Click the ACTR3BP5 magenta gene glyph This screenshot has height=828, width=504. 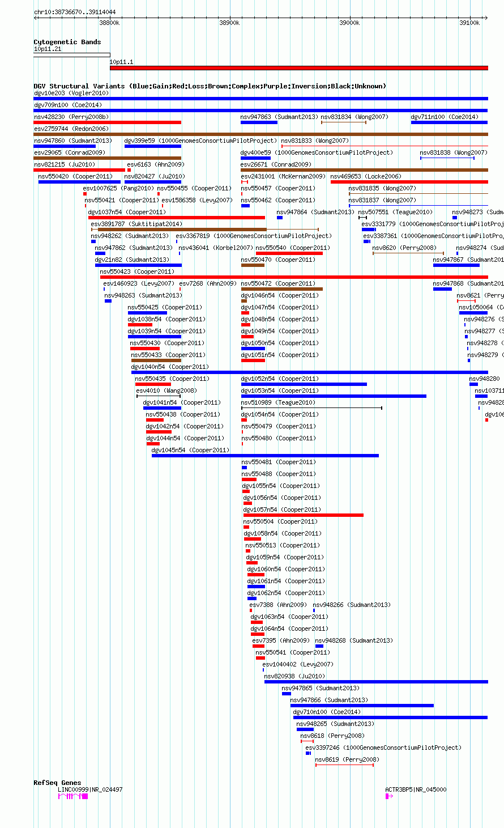pos(389,796)
